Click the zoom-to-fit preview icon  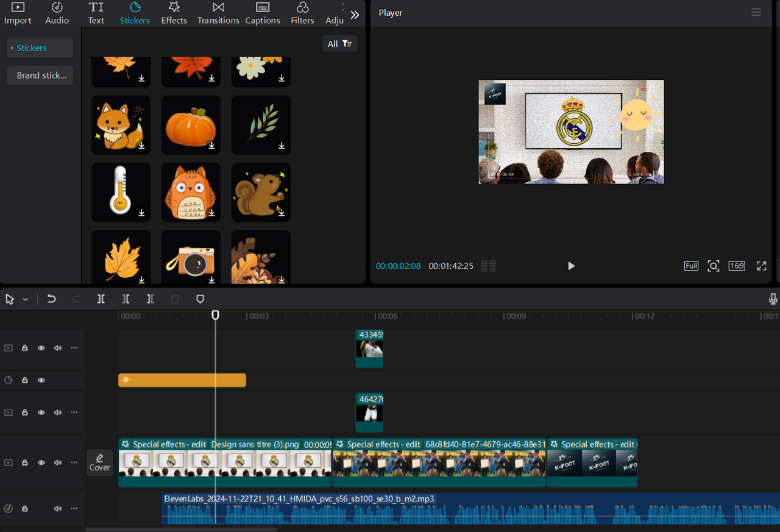[x=714, y=266]
